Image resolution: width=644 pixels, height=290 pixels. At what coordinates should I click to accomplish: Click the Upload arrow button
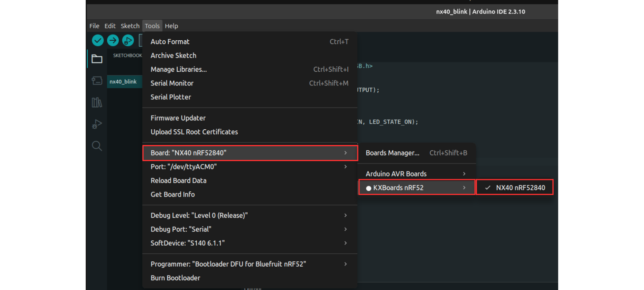[x=113, y=40]
